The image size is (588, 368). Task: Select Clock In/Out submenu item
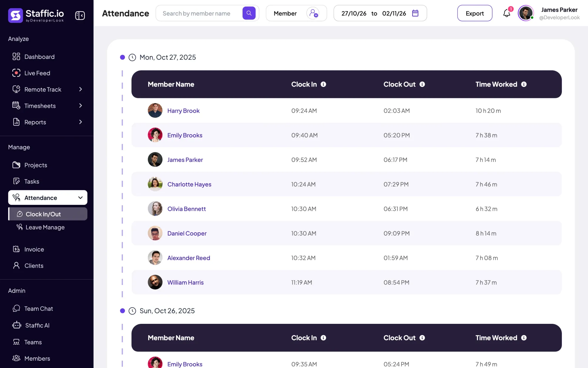[x=48, y=214]
